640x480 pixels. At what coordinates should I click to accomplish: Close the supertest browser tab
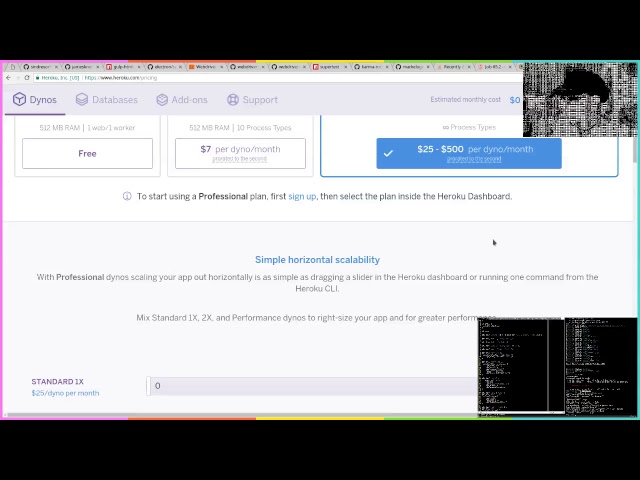[x=345, y=67]
